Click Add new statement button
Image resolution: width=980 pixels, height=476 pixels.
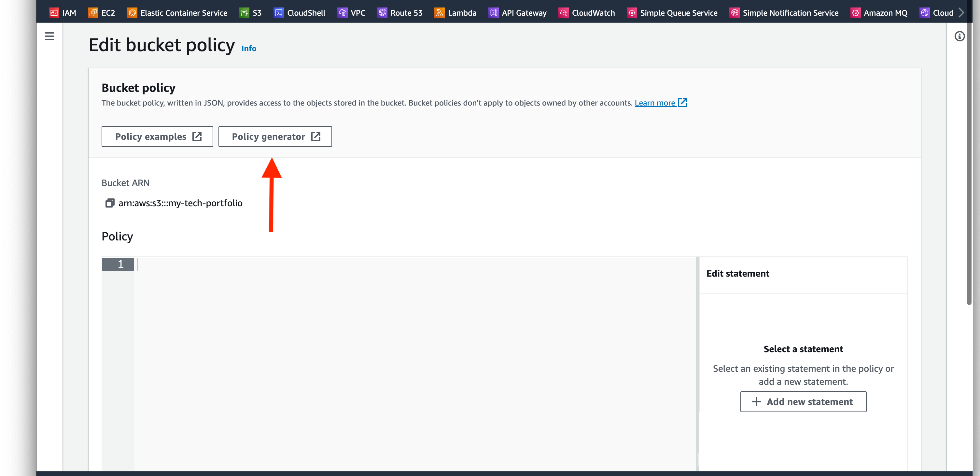point(803,402)
